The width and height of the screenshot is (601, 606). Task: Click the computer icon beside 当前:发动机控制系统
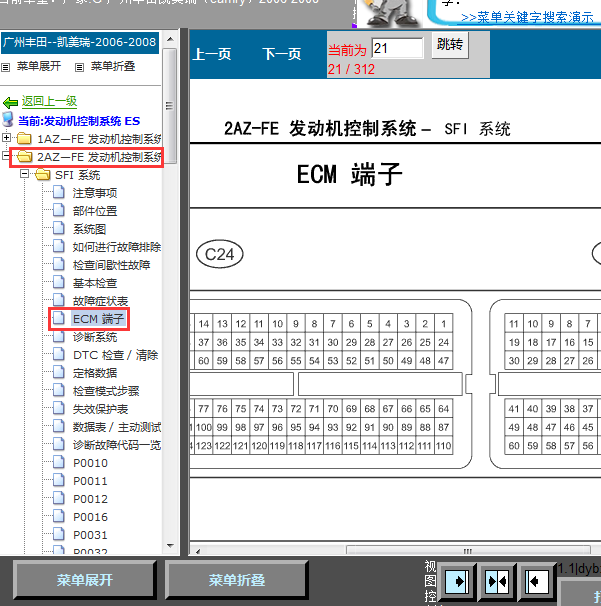[x=8, y=119]
